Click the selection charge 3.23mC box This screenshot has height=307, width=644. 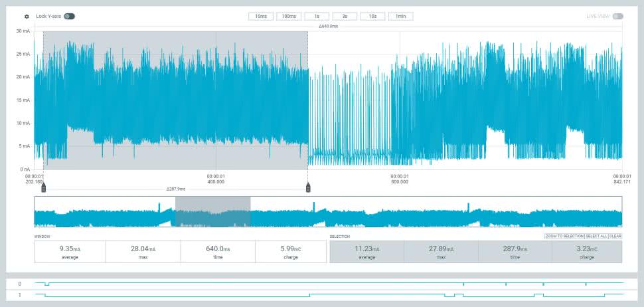tap(586, 252)
